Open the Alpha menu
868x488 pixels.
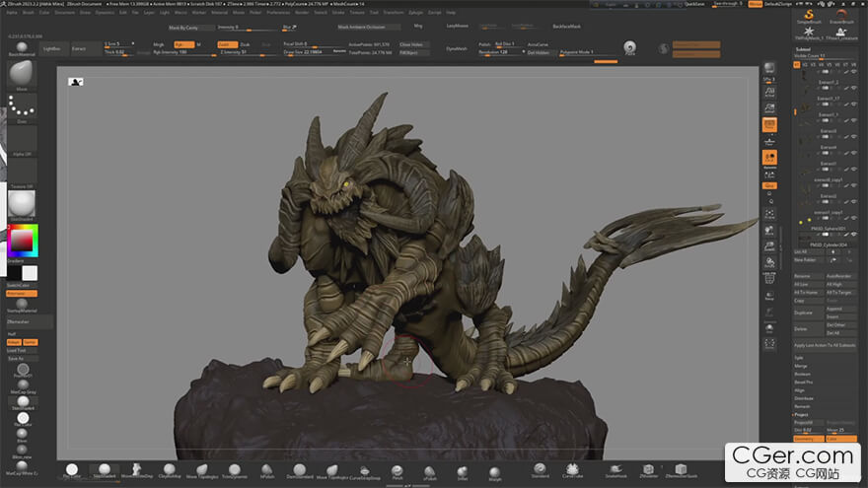click(12, 12)
